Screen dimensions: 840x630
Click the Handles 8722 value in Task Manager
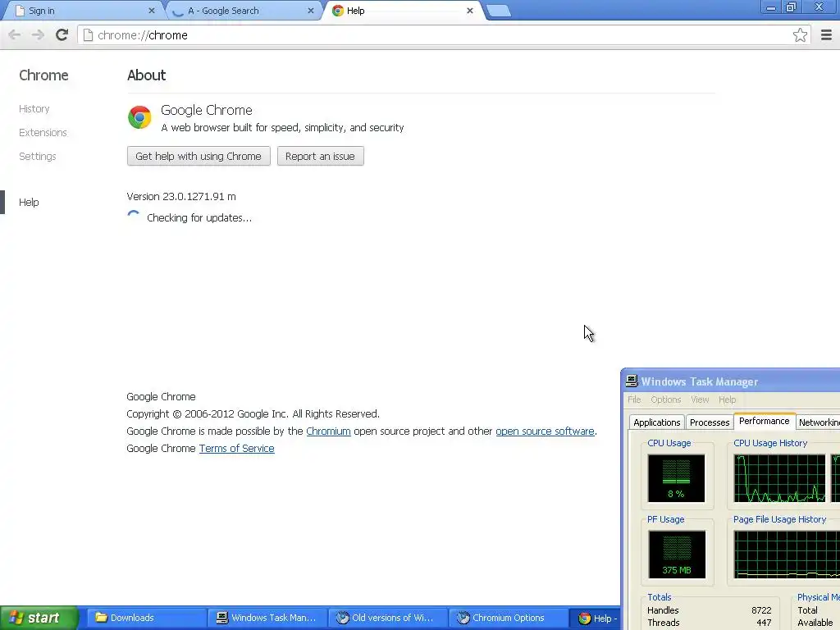[x=761, y=610]
